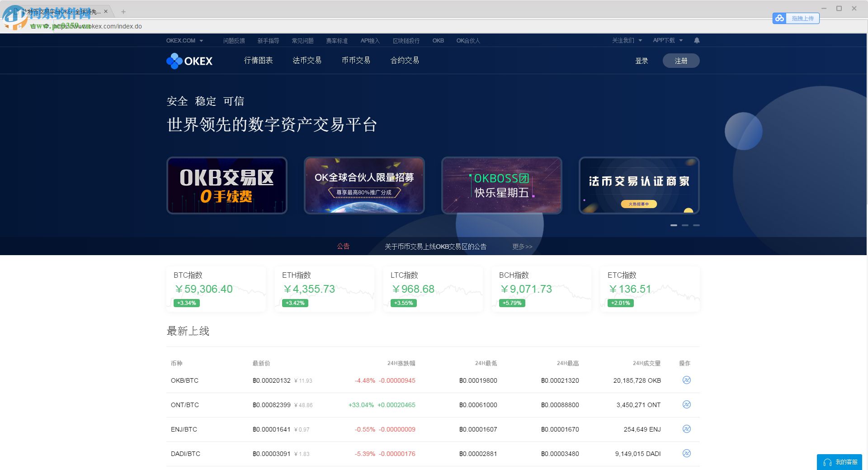Expand the OKEX.COM dropdown
The image size is (868, 470).
[x=184, y=41]
